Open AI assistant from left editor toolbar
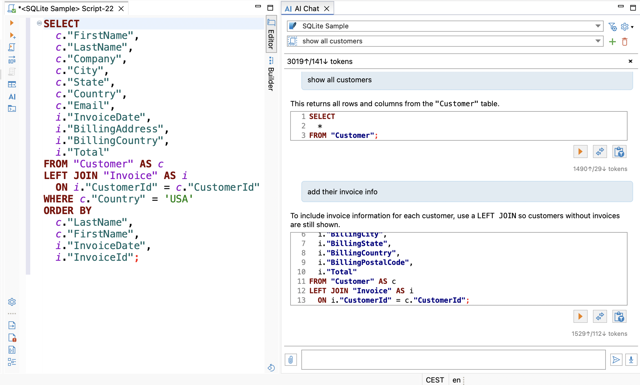 (x=12, y=97)
